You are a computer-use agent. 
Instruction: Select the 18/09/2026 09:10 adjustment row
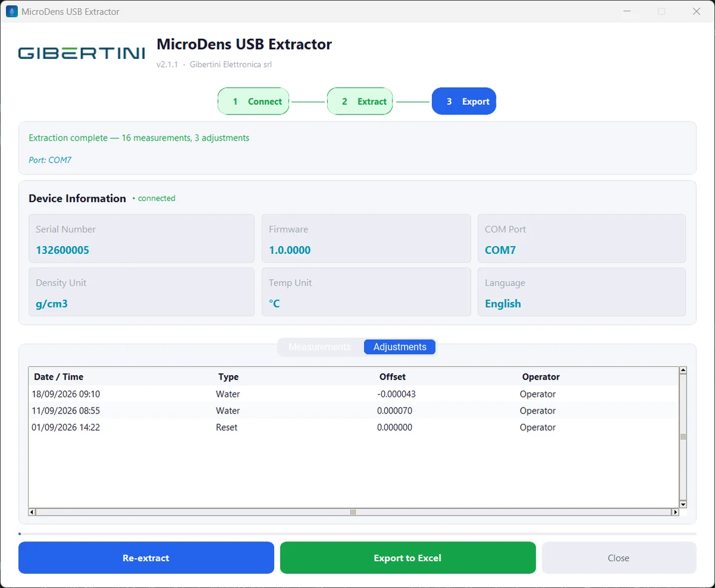353,394
